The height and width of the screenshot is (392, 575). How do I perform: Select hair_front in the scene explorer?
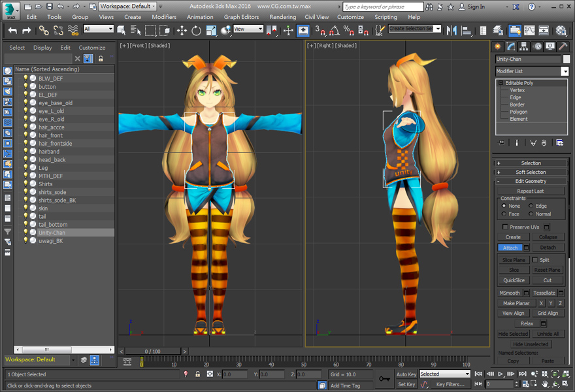pyautogui.click(x=51, y=135)
